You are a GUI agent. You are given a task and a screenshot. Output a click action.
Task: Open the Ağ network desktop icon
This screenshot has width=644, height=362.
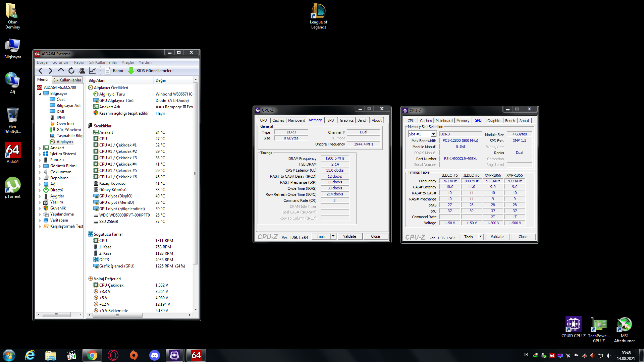[12, 83]
